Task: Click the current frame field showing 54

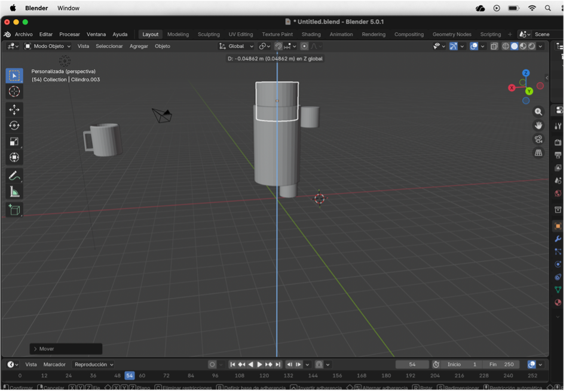Action: (x=412, y=365)
